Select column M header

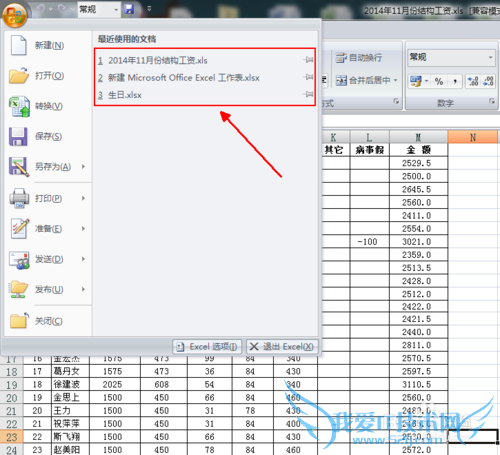[418, 137]
